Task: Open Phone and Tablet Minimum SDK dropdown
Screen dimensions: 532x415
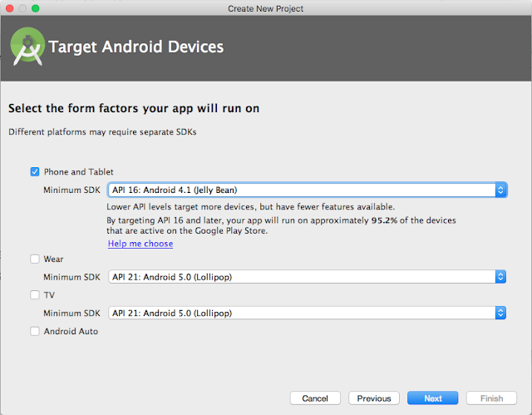Action: (x=307, y=190)
